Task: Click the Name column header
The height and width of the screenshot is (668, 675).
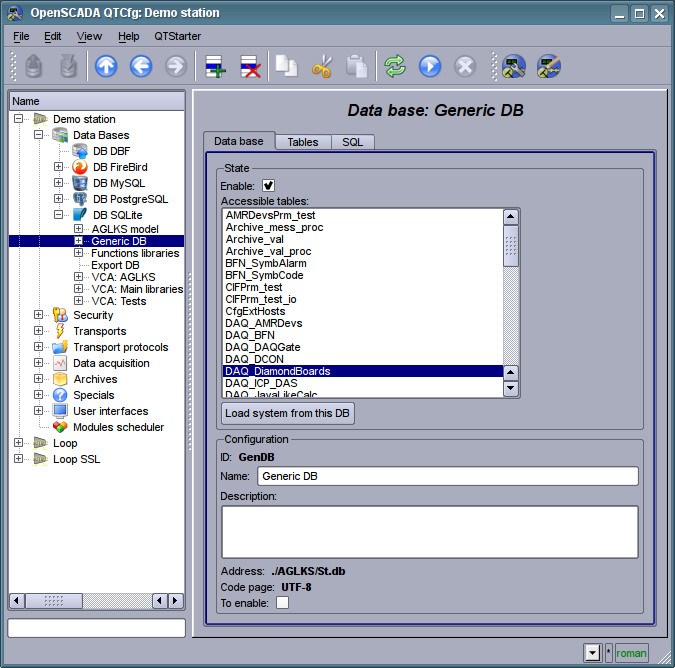Action: [97, 101]
